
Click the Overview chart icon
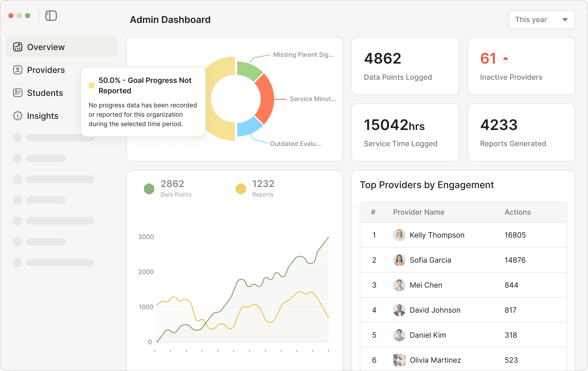(18, 47)
